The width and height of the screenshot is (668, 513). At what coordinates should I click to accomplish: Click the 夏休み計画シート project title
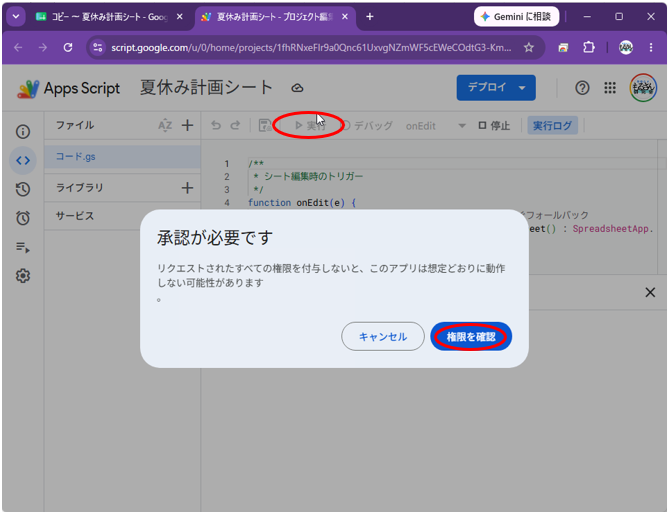[x=206, y=88]
